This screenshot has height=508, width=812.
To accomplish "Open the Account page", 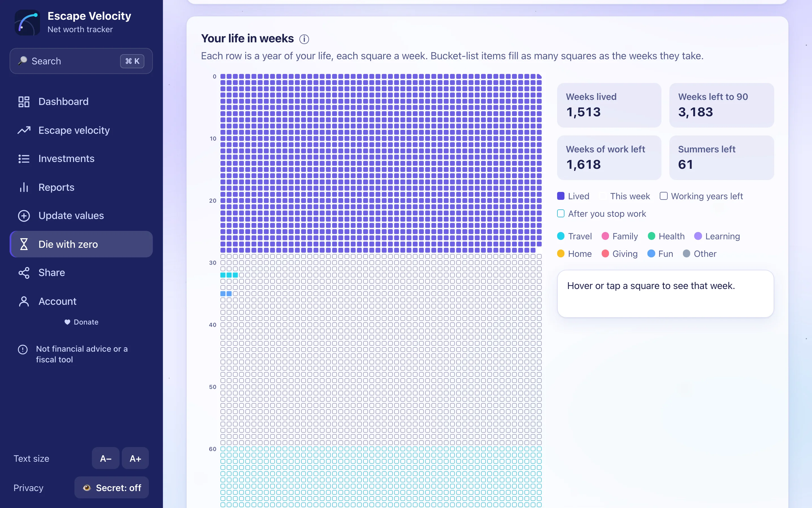I will click(81, 301).
